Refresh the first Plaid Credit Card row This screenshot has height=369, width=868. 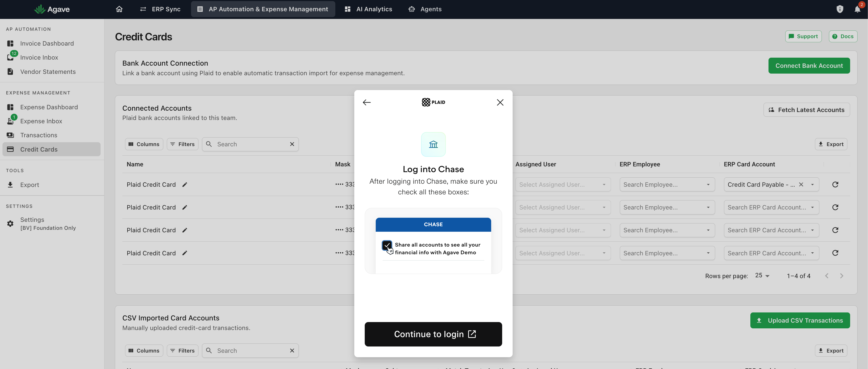pyautogui.click(x=835, y=185)
